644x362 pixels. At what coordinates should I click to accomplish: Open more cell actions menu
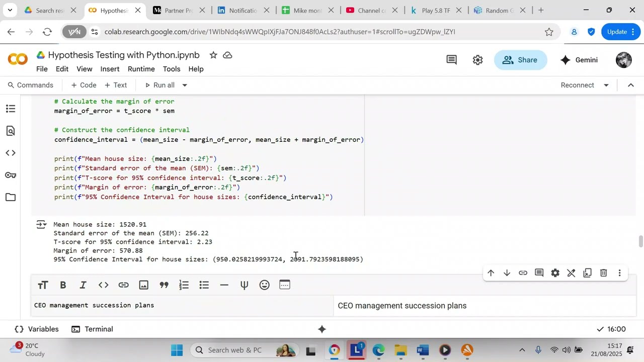pos(619,273)
